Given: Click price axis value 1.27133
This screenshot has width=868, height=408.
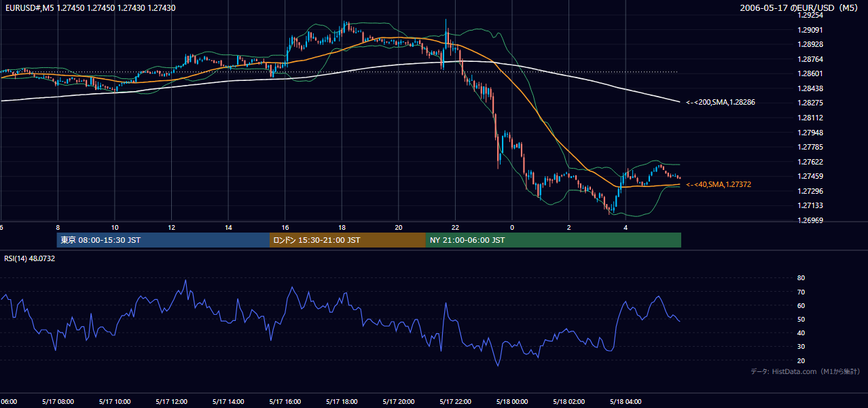Looking at the screenshot, I should click(811, 205).
